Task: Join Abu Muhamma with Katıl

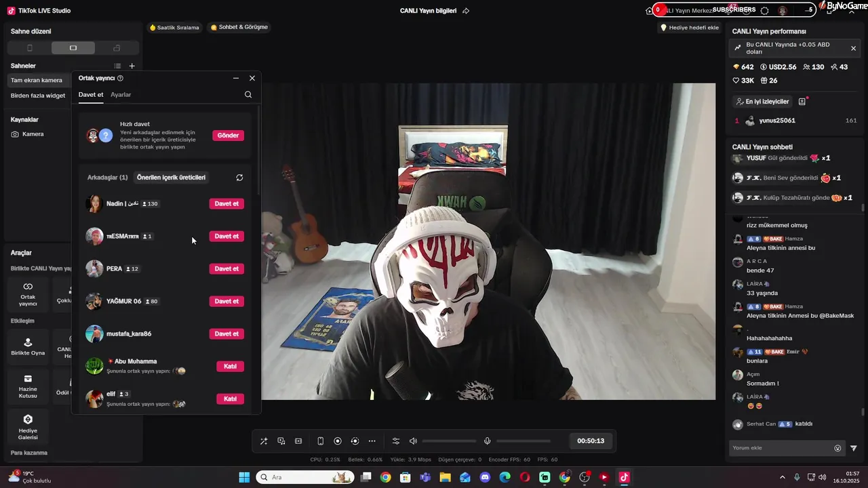Action: click(230, 367)
